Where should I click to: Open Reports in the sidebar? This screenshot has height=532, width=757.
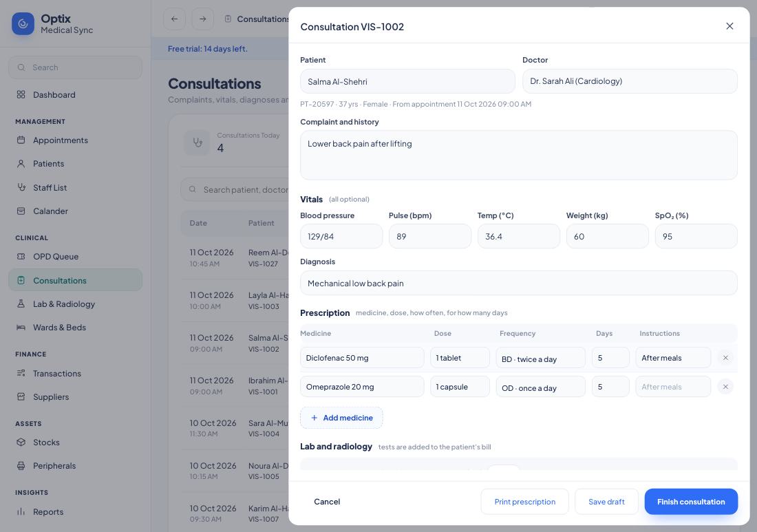click(75, 512)
